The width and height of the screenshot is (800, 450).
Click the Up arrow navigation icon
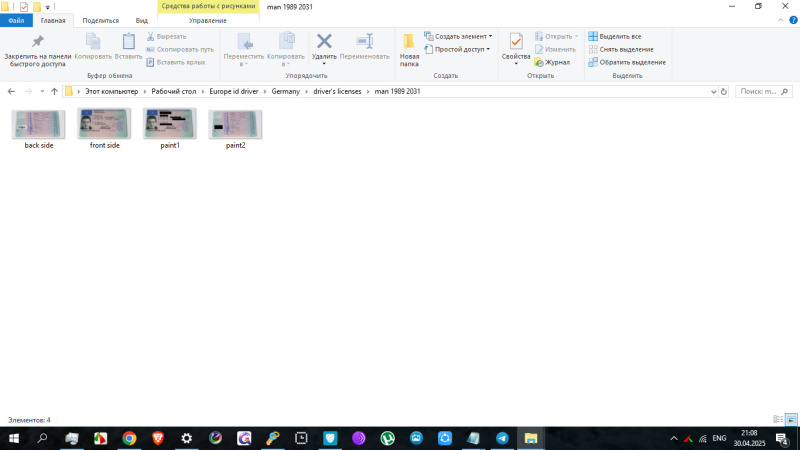(54, 91)
